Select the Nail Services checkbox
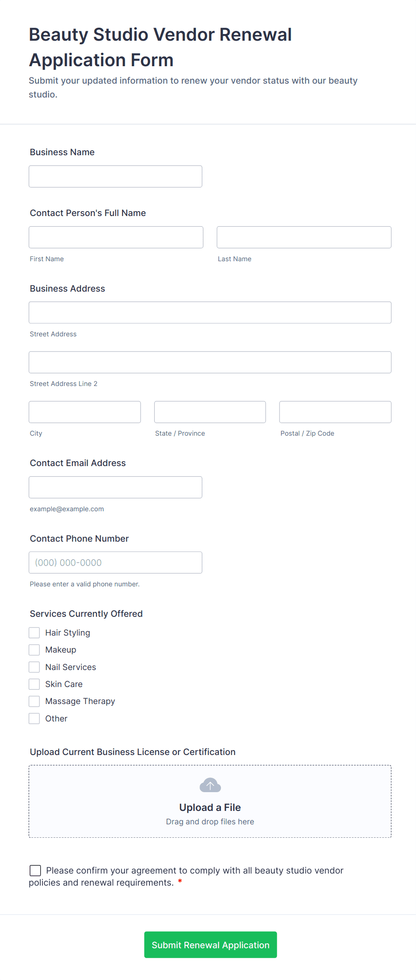Image resolution: width=416 pixels, height=980 pixels. point(34,667)
